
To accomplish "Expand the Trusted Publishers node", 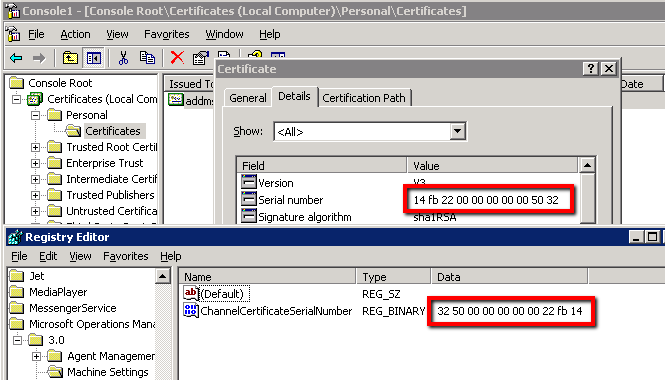I will coord(36,196).
